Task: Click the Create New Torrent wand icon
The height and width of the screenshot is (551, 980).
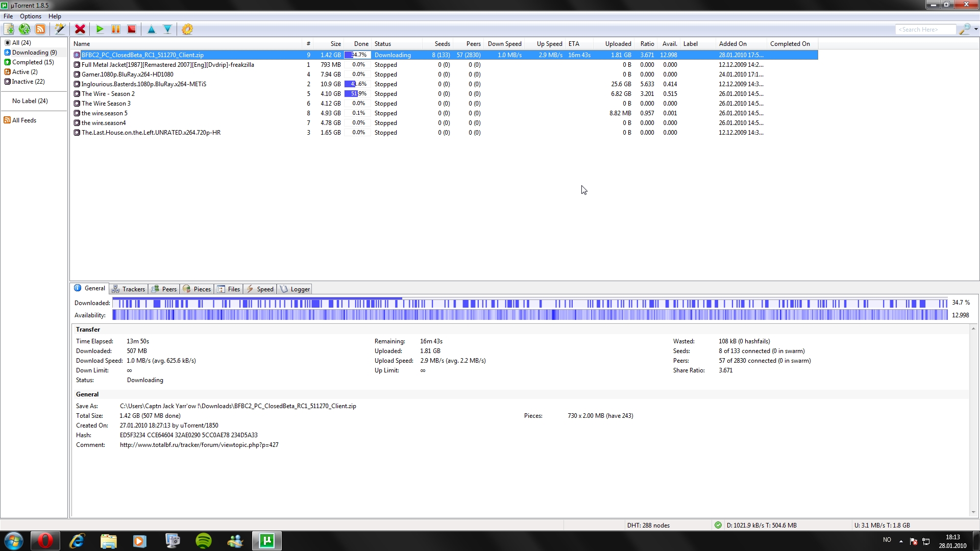Action: tap(60, 29)
